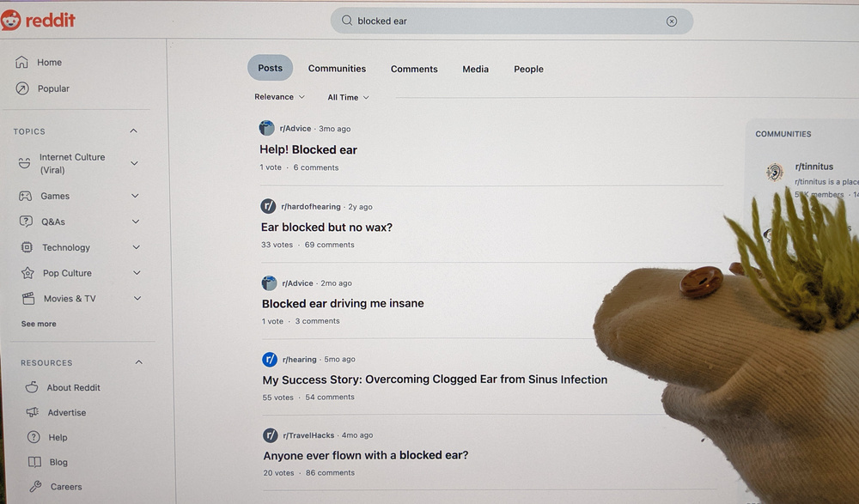Click the Technology chip icon
The height and width of the screenshot is (504, 859).
tap(27, 247)
